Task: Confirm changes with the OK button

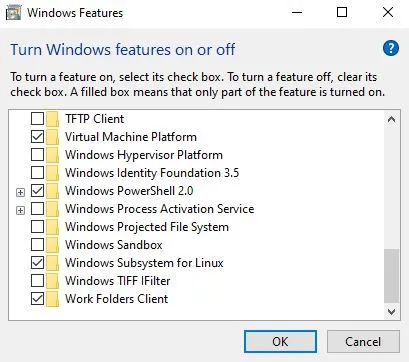Action: (x=280, y=342)
